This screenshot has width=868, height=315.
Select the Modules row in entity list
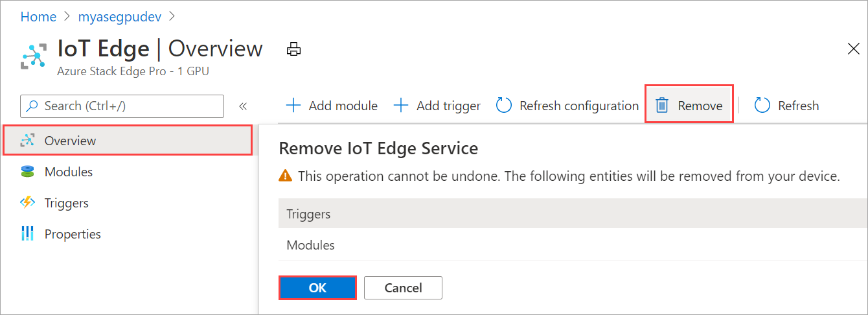(573, 246)
